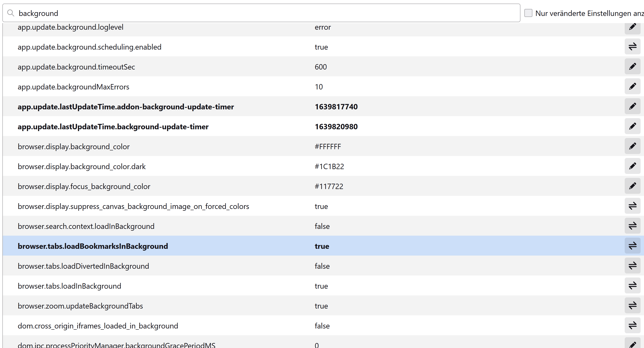
Task: Edit app.update.backgroundMaxErrors value with pencil icon
Action: point(632,87)
